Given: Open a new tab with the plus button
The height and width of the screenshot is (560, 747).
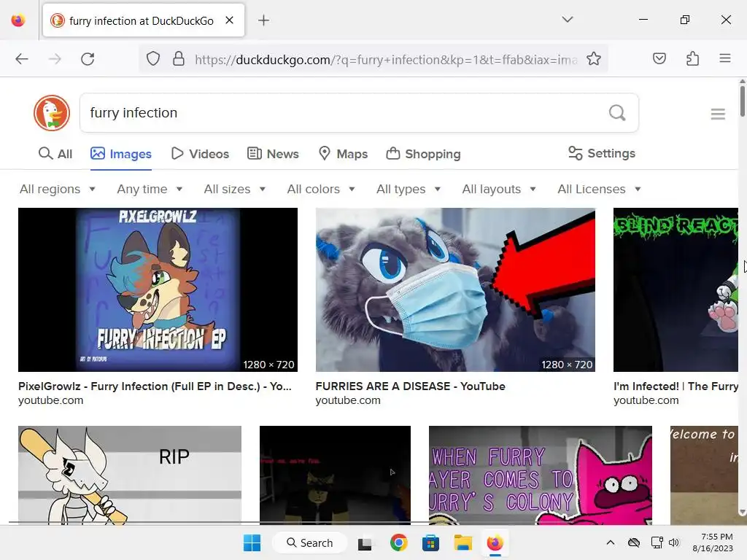Looking at the screenshot, I should tap(263, 20).
